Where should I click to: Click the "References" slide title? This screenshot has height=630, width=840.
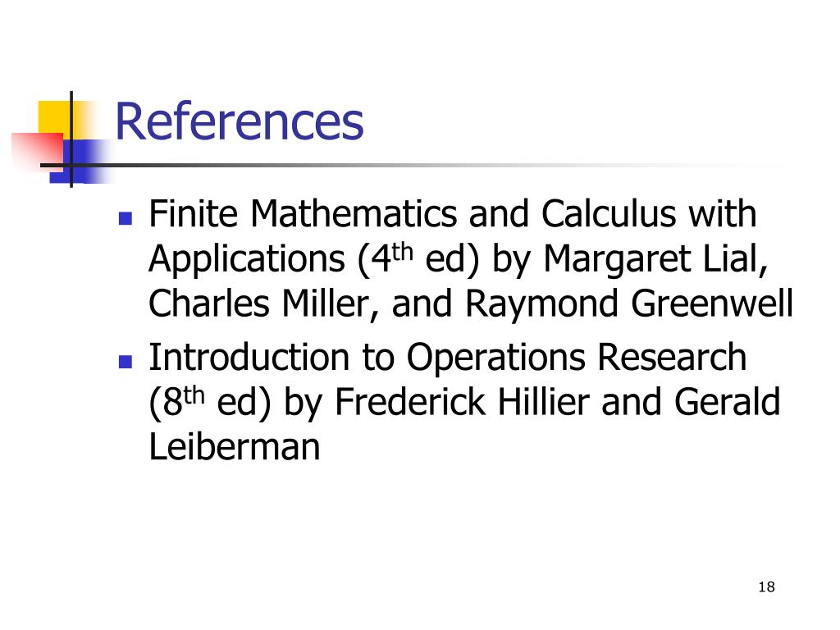click(240, 121)
